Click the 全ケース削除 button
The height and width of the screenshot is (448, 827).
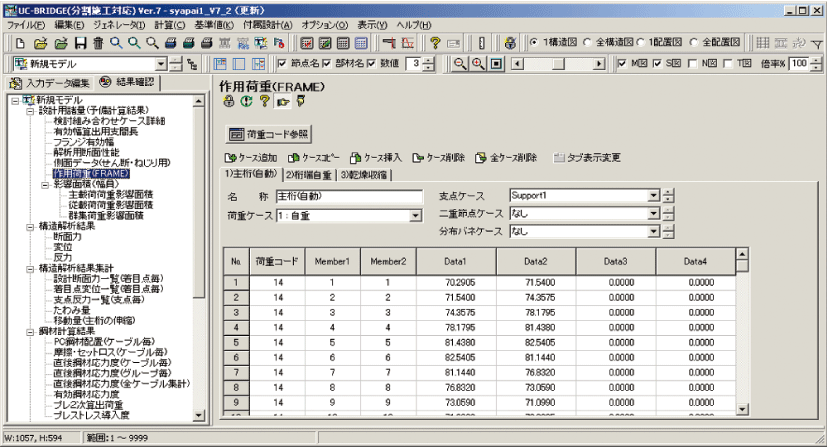pyautogui.click(x=506, y=158)
